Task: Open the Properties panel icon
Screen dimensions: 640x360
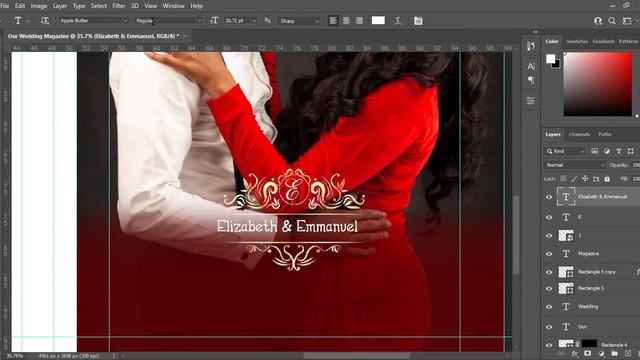Action: coord(531,100)
